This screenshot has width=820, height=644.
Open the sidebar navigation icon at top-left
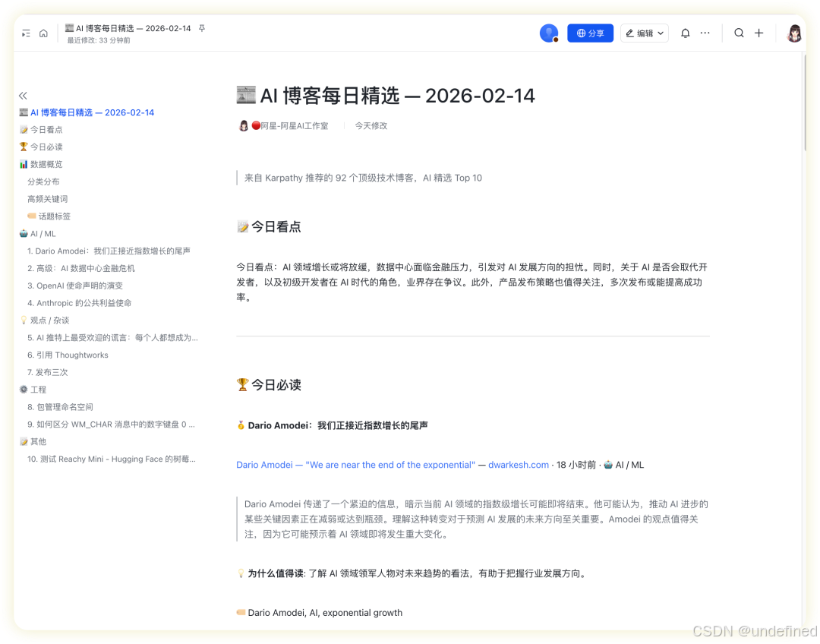(26, 33)
